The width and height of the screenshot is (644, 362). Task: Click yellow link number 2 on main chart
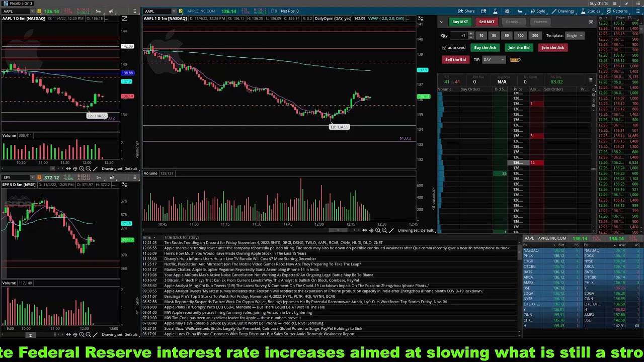point(181,11)
